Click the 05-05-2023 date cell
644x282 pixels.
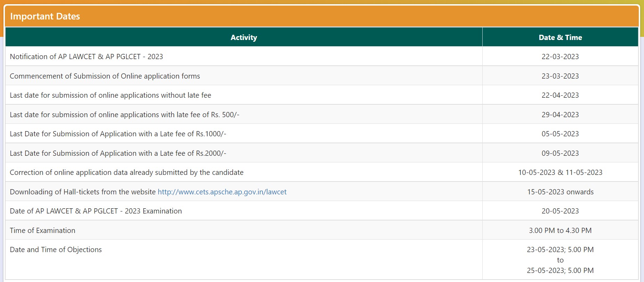click(x=560, y=134)
